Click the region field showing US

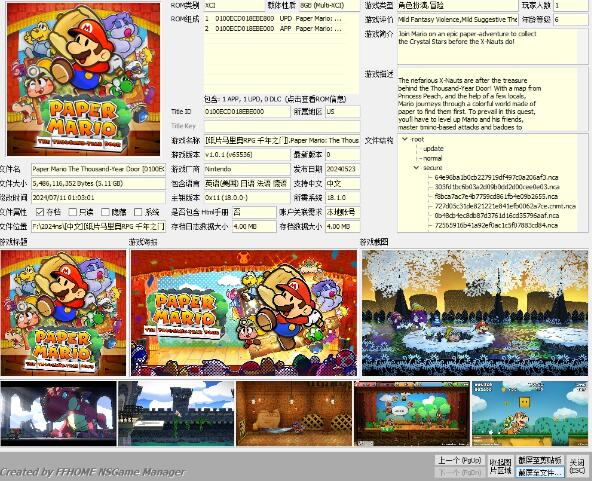(x=342, y=112)
